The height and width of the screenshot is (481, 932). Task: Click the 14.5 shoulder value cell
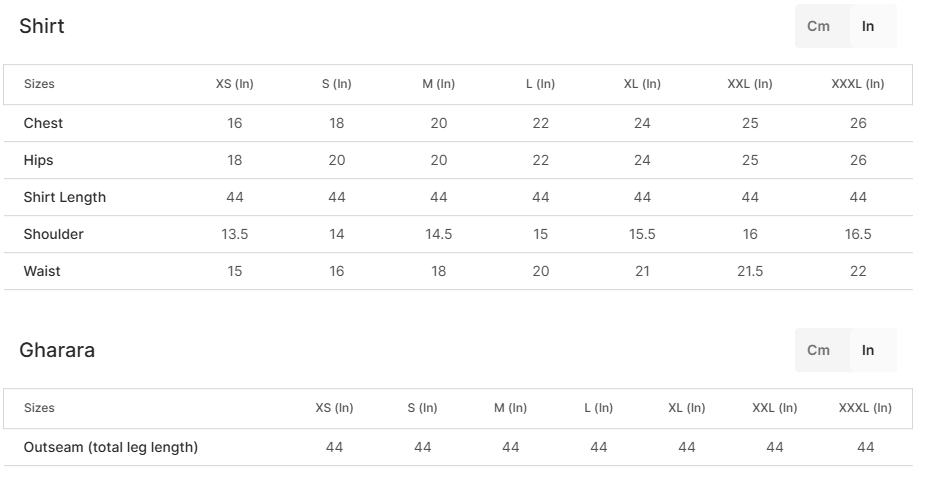(438, 234)
